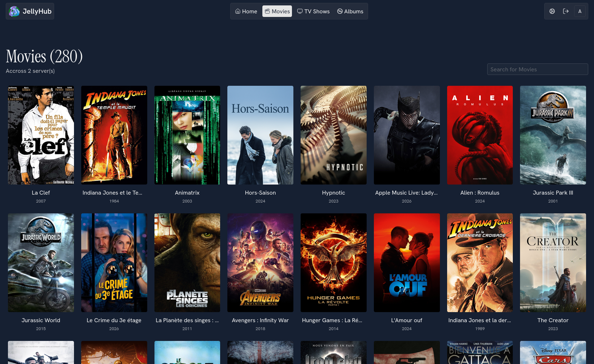Switch to the TV Shows tab
594x364 pixels.
(313, 11)
